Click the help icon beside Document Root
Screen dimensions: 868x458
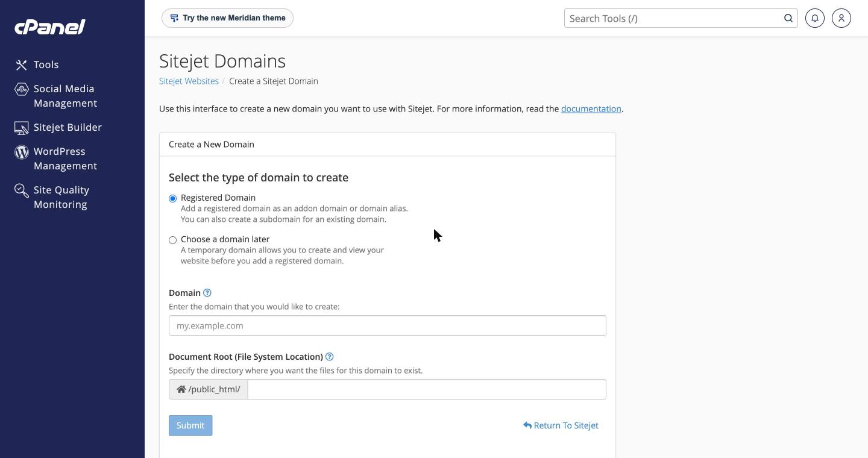tap(330, 357)
